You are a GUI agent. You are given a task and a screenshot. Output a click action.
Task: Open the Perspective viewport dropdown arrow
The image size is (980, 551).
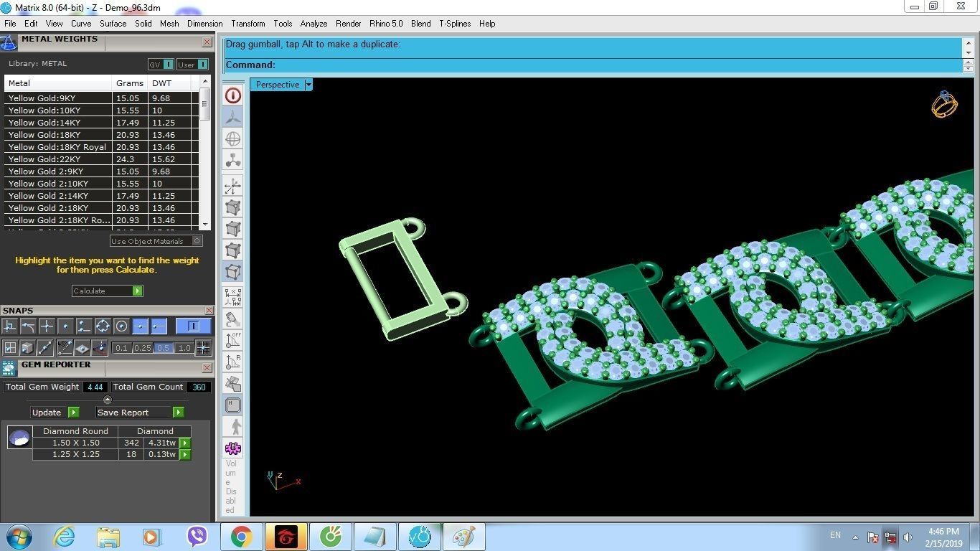click(x=308, y=85)
